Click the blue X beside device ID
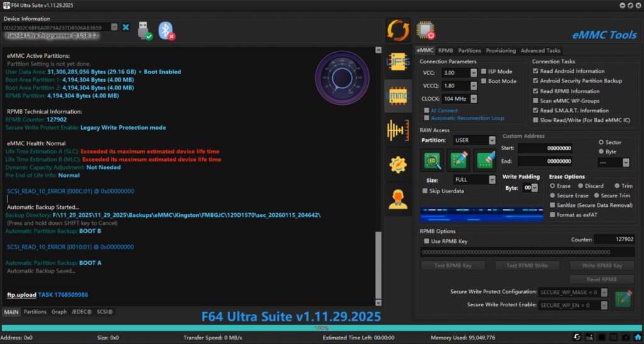644x344 pixels. pos(126,27)
